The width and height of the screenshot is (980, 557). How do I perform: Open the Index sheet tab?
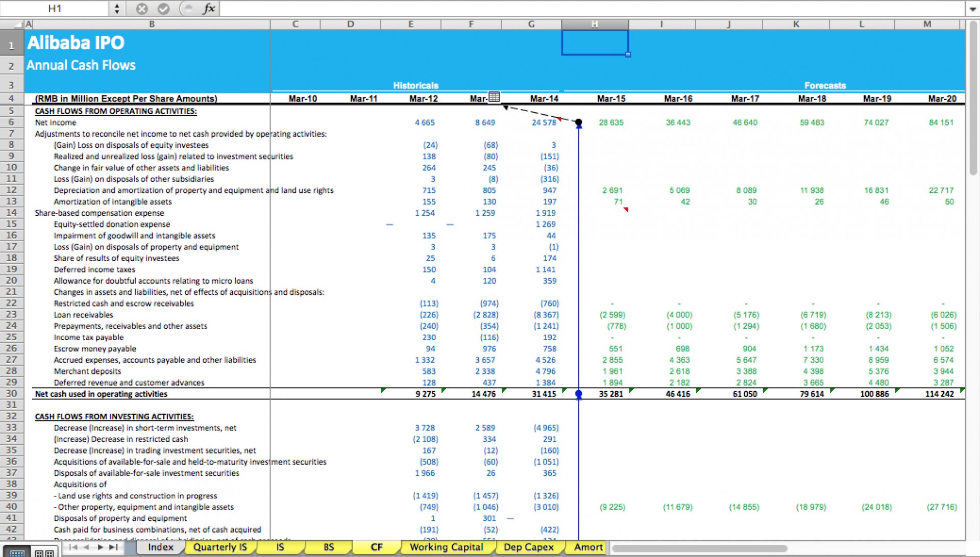(160, 547)
